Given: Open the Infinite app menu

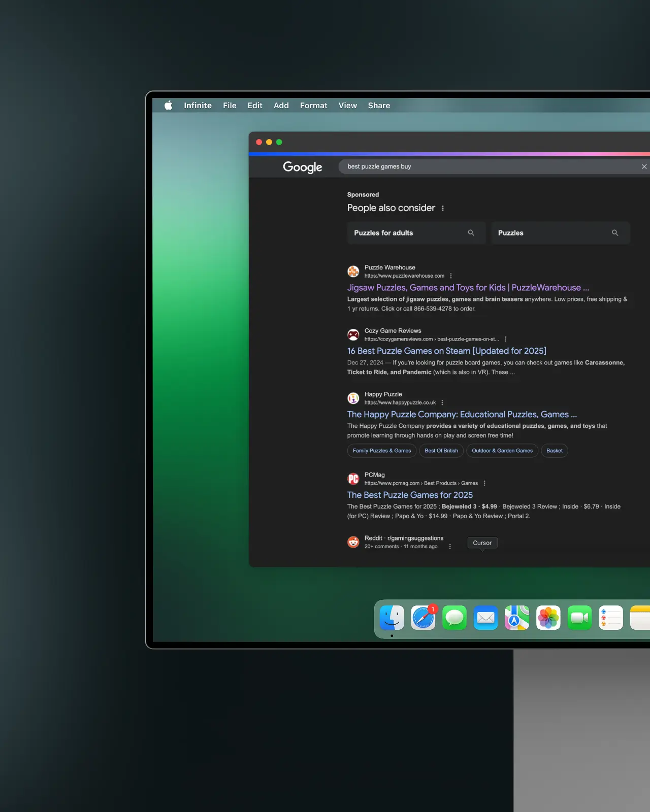Looking at the screenshot, I should (198, 106).
